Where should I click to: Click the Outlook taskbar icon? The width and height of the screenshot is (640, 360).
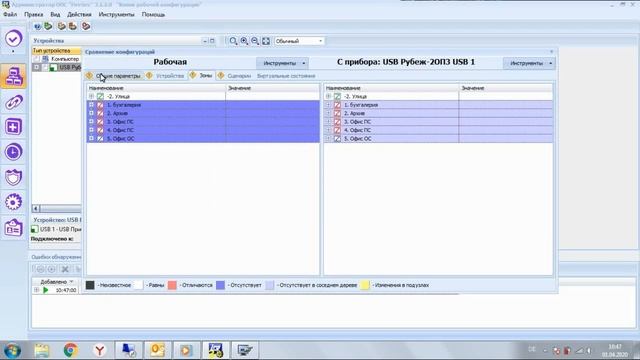coord(157,350)
